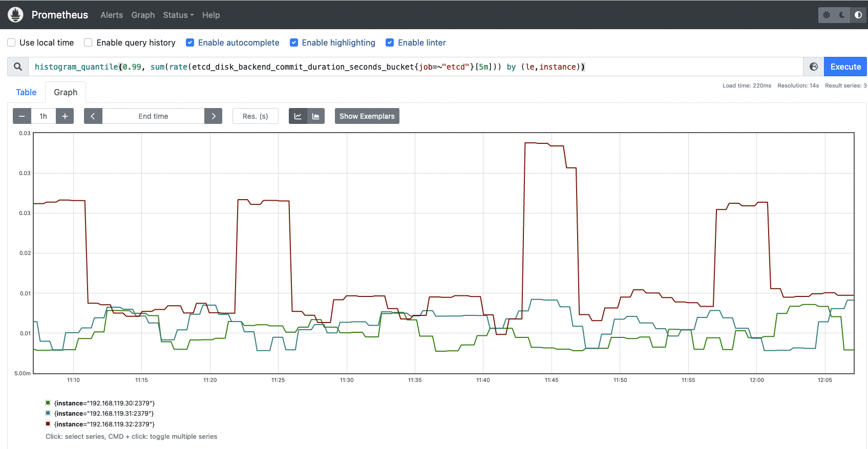Click the Result series: 3 text
The image size is (868, 449).
point(845,85)
